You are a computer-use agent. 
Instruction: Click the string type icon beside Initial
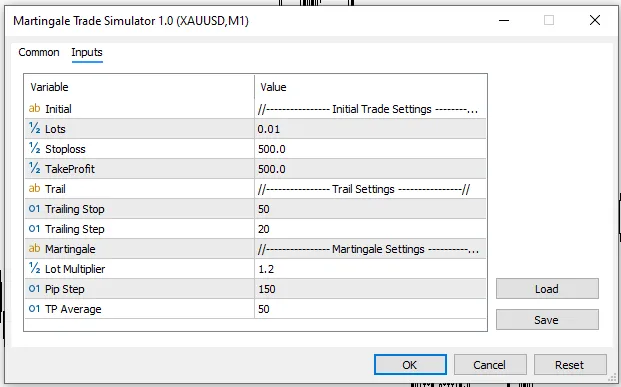tap(34, 109)
